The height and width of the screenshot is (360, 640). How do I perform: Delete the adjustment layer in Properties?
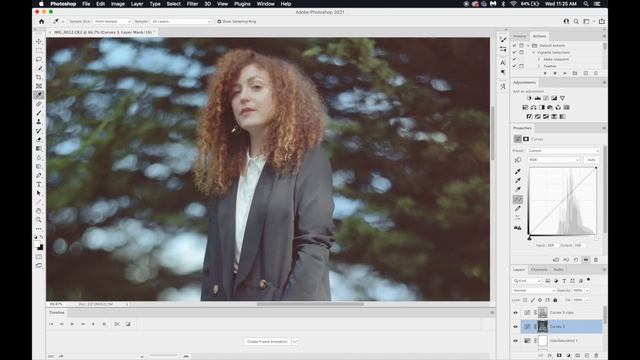click(596, 260)
